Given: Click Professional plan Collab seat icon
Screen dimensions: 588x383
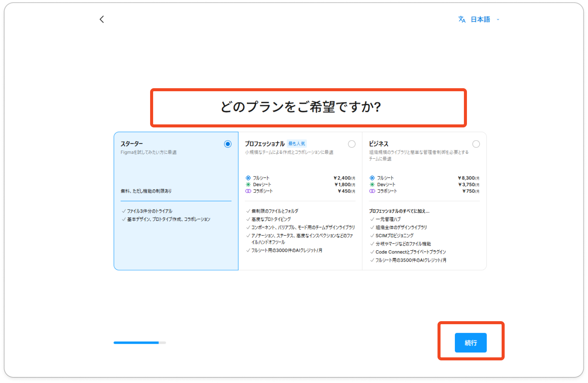Looking at the screenshot, I should tap(248, 191).
